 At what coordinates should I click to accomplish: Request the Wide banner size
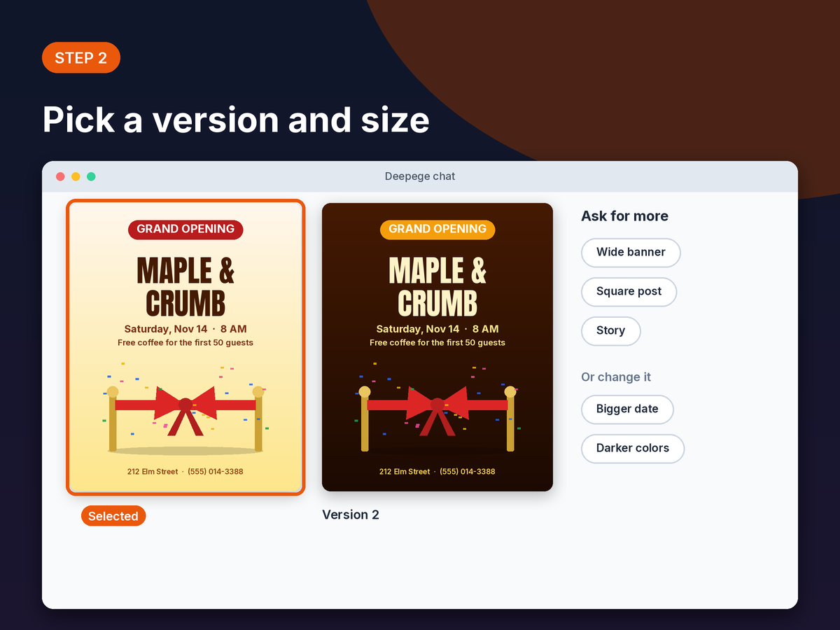tap(631, 252)
